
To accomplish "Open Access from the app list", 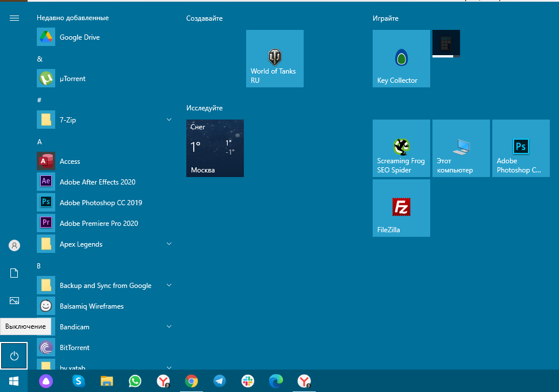I will click(x=104, y=161).
